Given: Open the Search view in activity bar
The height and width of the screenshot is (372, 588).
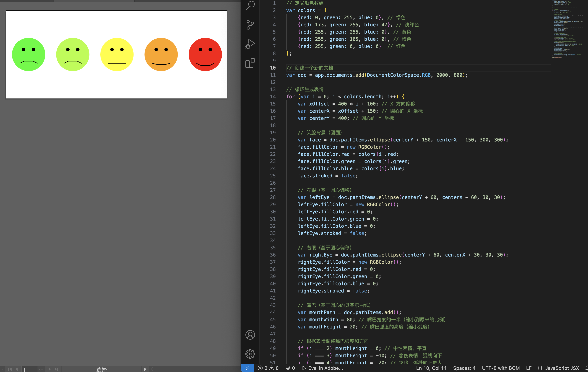Looking at the screenshot, I should click(250, 5).
